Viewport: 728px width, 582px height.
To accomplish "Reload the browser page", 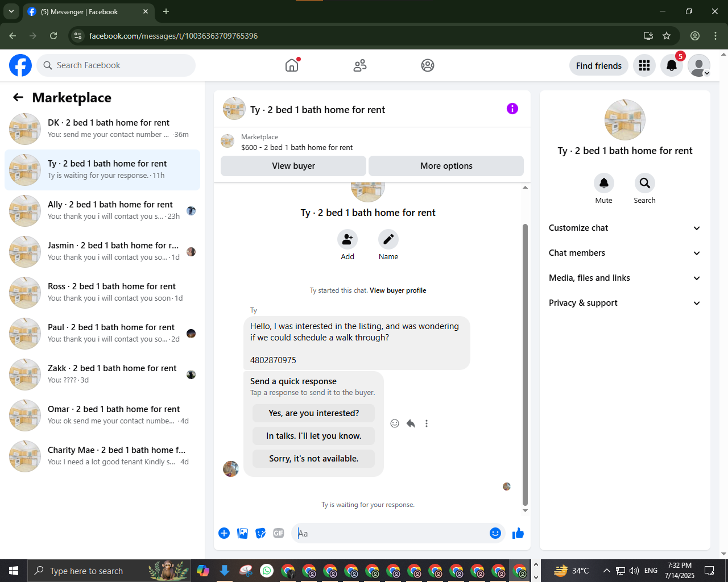I will point(53,36).
